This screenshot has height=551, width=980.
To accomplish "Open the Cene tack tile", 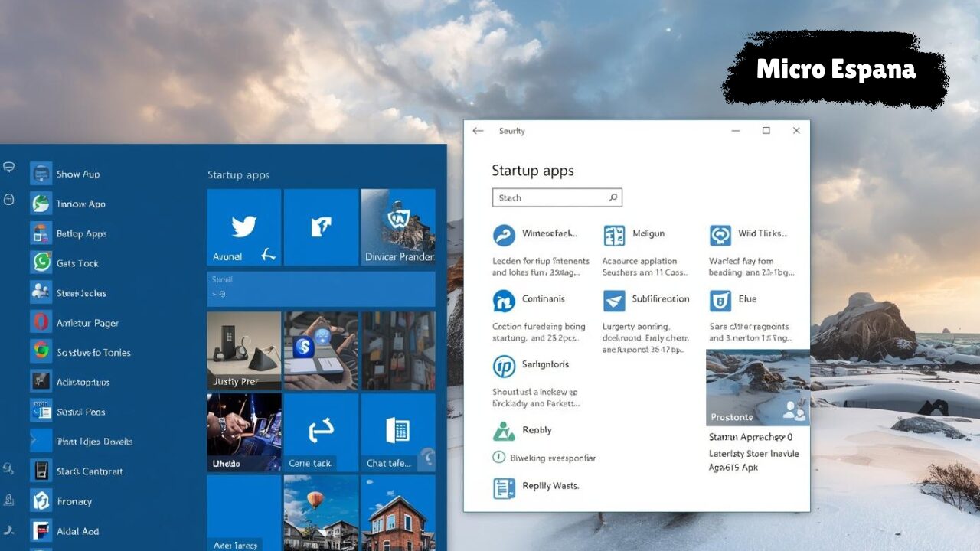I will point(321,433).
